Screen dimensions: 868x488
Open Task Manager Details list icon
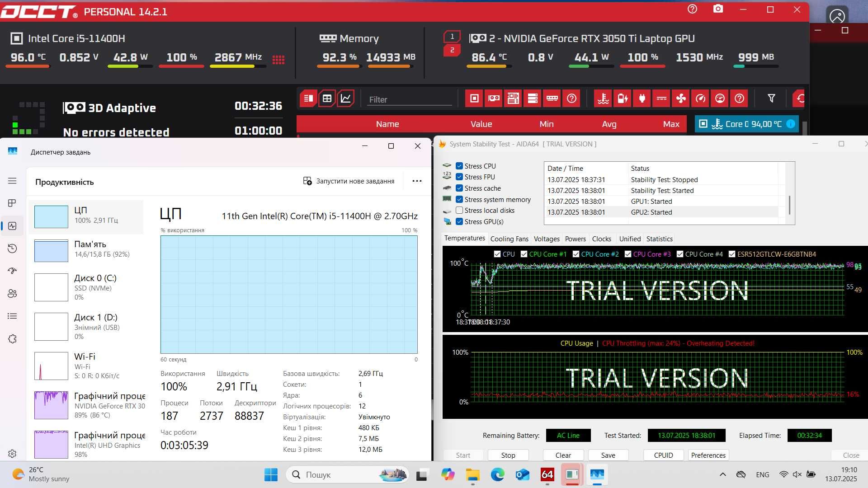coord(12,316)
